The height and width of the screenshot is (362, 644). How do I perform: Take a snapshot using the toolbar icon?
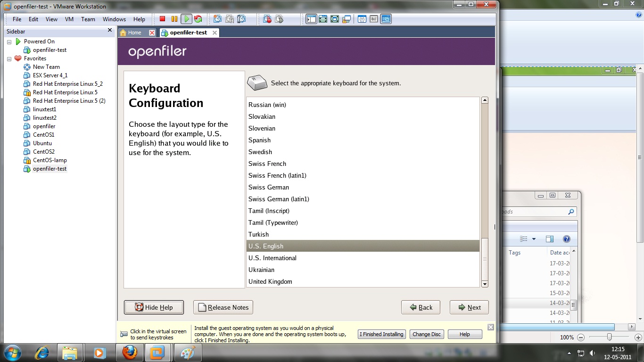[x=217, y=19]
